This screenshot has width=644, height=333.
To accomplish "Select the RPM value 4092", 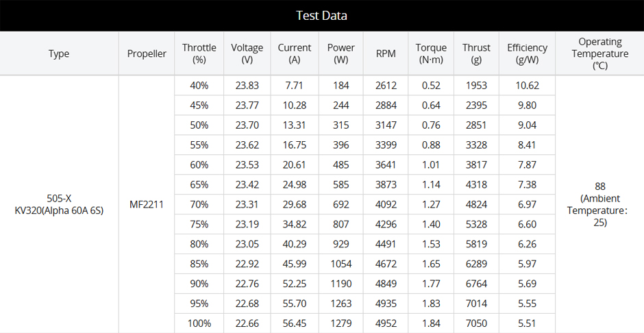I will click(x=386, y=204).
